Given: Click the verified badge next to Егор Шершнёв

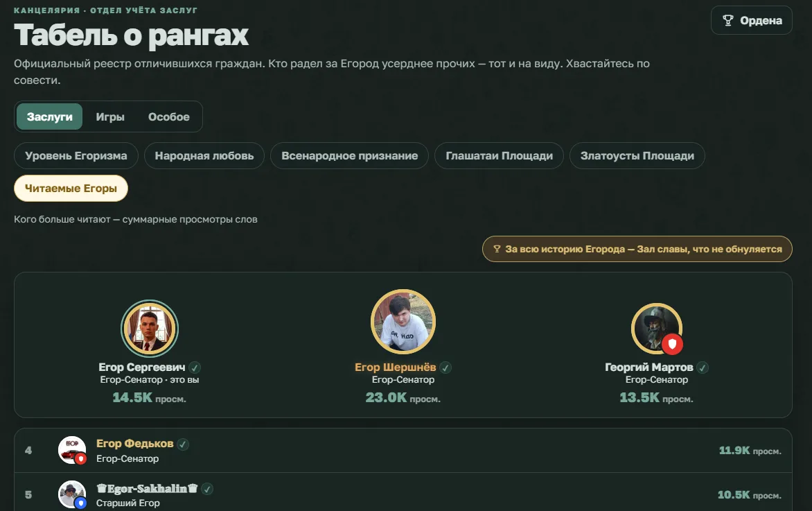Looking at the screenshot, I should pos(445,367).
